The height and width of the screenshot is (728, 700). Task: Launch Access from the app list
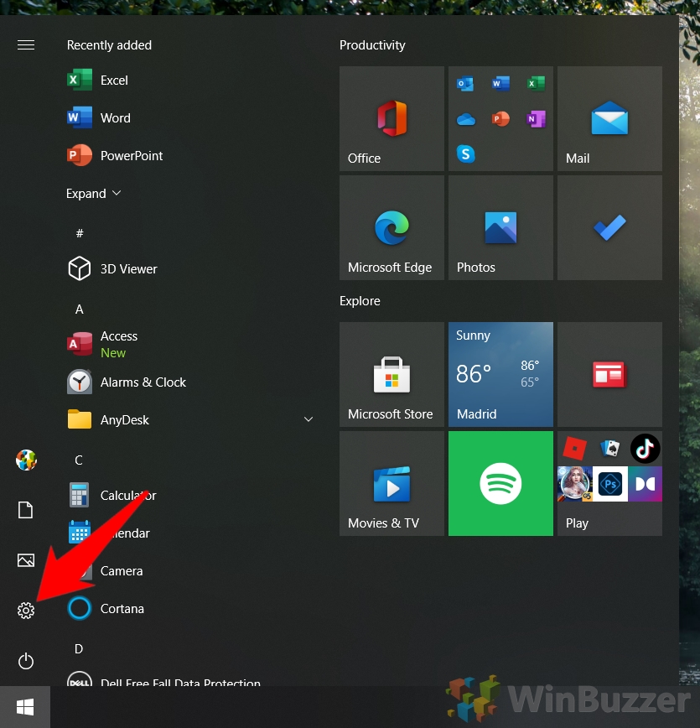click(102, 344)
